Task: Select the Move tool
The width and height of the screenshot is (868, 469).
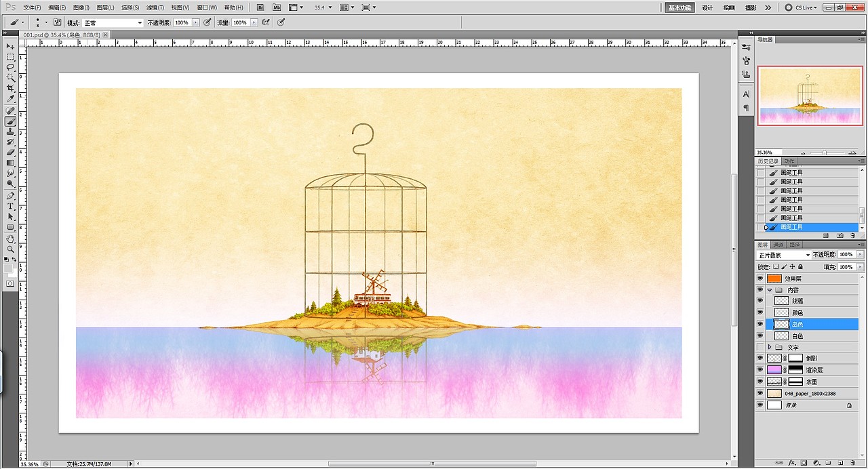Action: click(x=11, y=46)
